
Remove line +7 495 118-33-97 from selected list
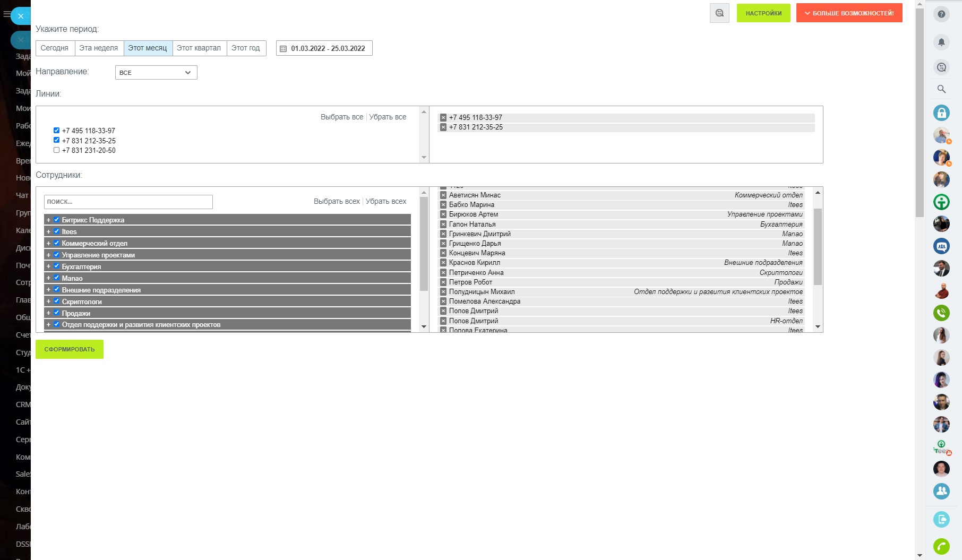coord(443,118)
